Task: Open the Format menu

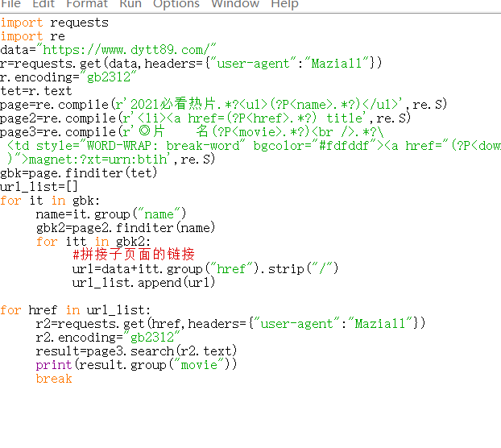Action: (87, 4)
